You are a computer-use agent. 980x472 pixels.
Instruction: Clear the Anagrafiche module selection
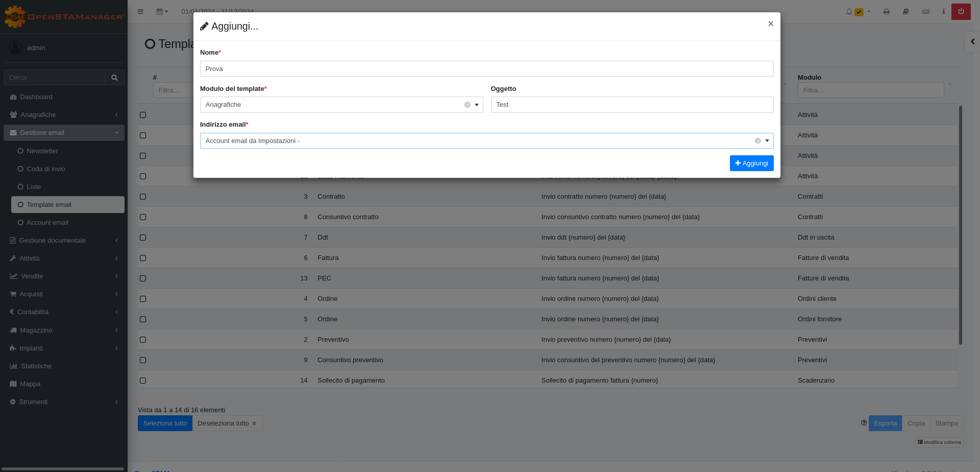[467, 105]
